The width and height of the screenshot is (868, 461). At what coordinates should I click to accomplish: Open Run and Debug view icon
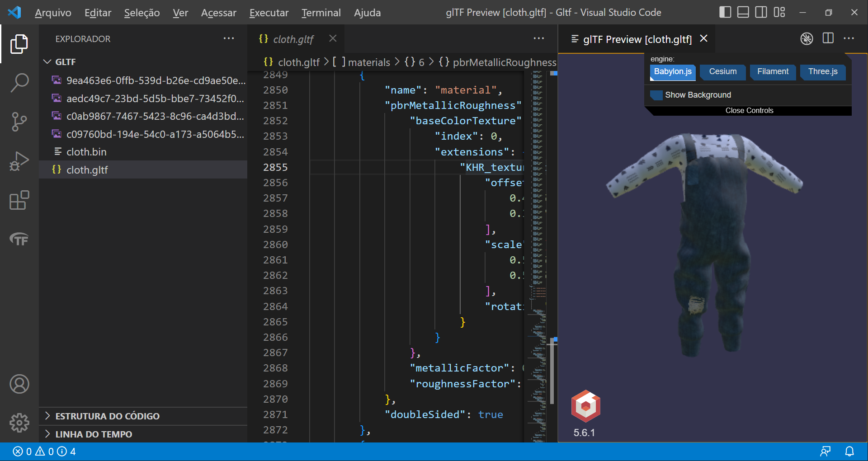click(x=19, y=161)
